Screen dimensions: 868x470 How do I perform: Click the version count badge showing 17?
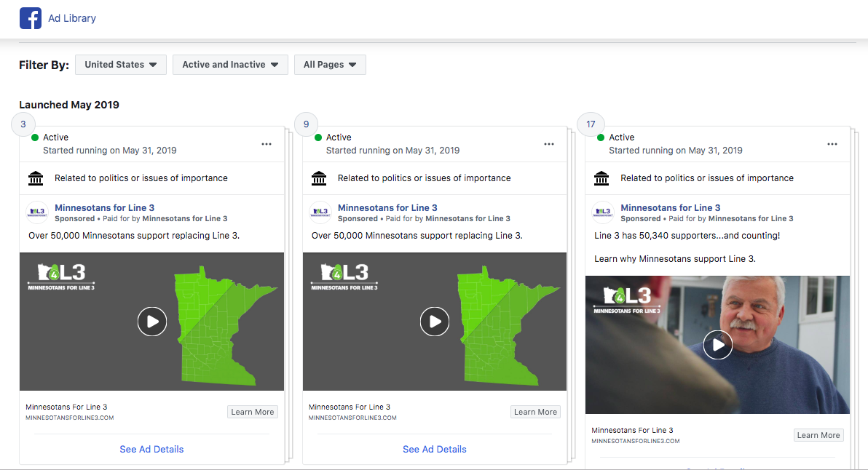pyautogui.click(x=591, y=124)
